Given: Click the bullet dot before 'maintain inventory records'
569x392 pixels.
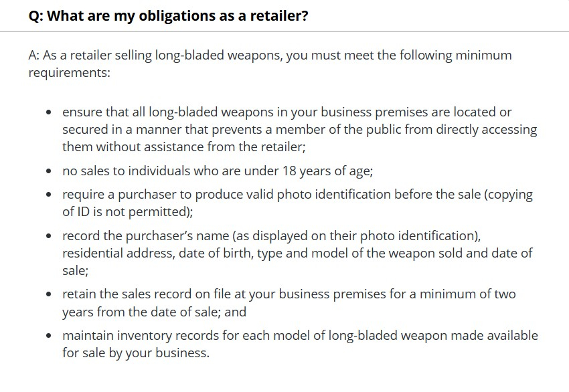Looking at the screenshot, I should pos(50,336).
